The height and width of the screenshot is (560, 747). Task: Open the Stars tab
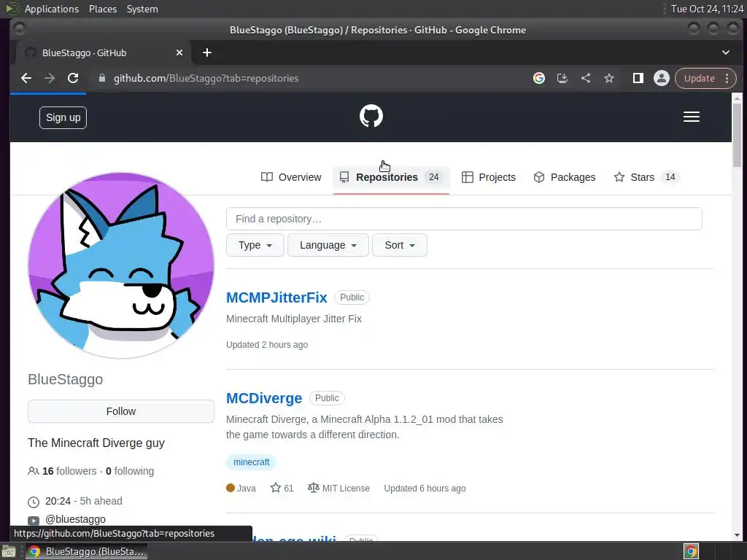pos(646,177)
